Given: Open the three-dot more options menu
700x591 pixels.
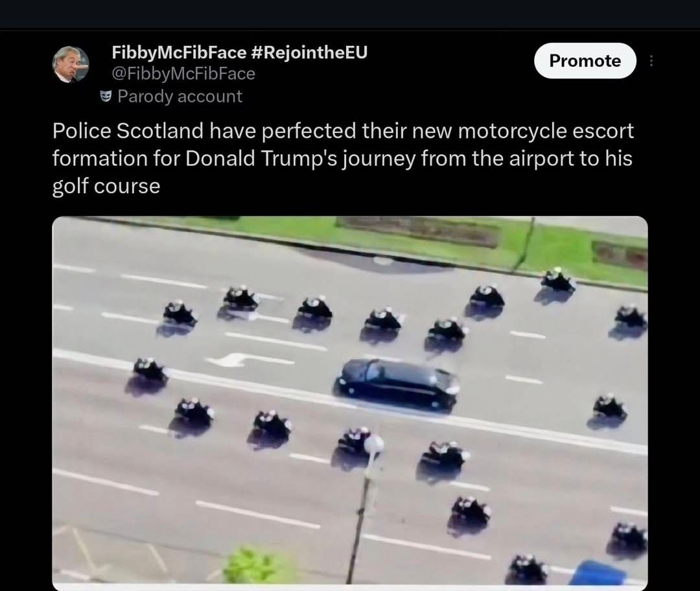Looking at the screenshot, I should tap(651, 61).
